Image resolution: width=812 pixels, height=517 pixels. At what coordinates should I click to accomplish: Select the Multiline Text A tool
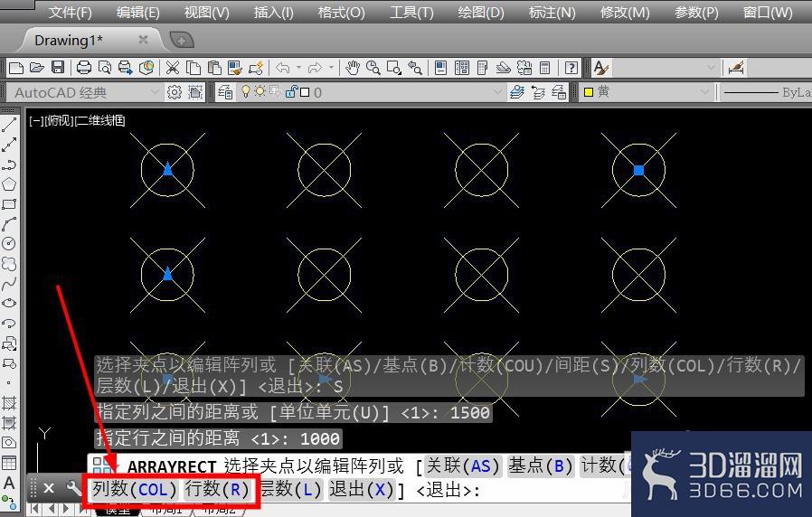(x=9, y=483)
